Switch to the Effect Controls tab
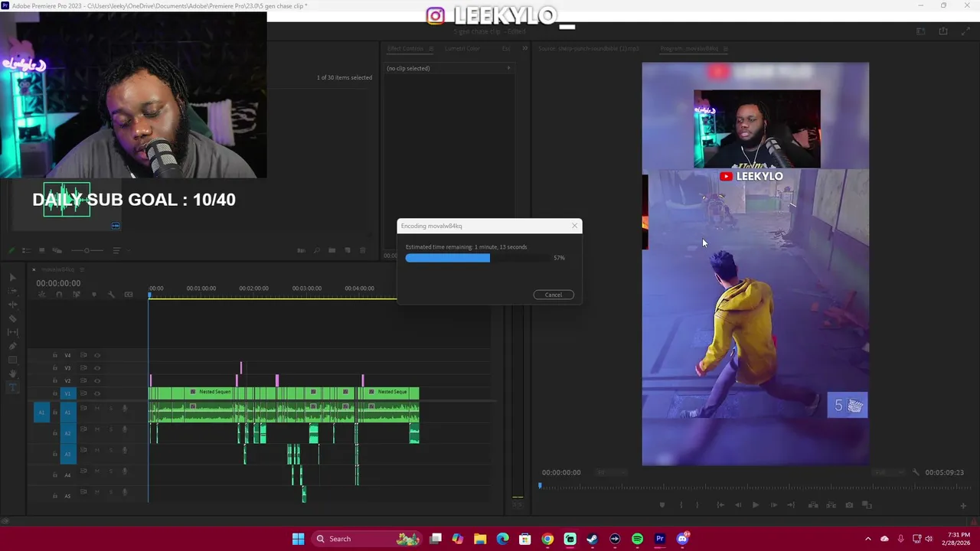Viewport: 980px width, 551px height. click(405, 48)
